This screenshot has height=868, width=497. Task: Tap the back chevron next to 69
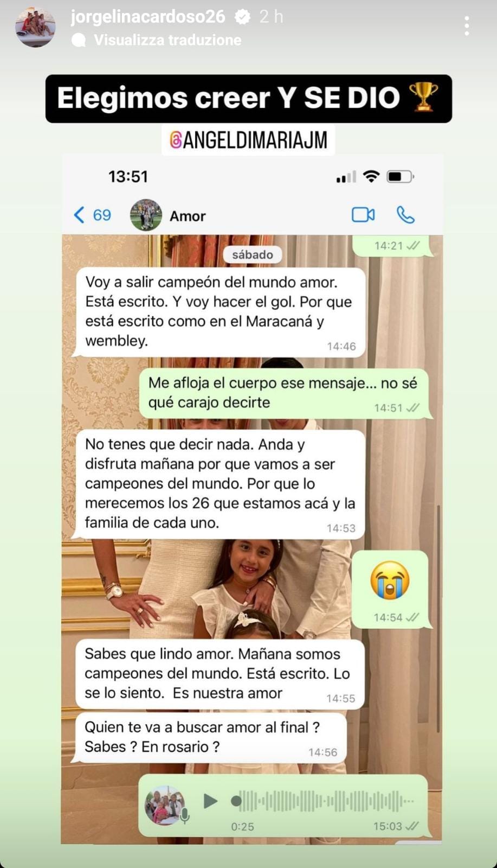tap(79, 215)
